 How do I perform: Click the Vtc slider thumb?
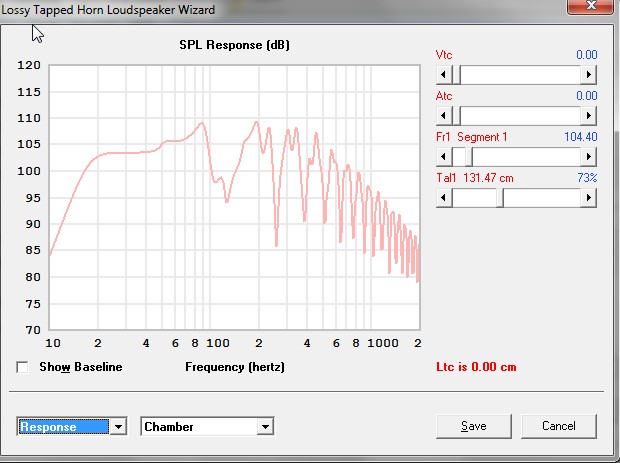coord(456,74)
